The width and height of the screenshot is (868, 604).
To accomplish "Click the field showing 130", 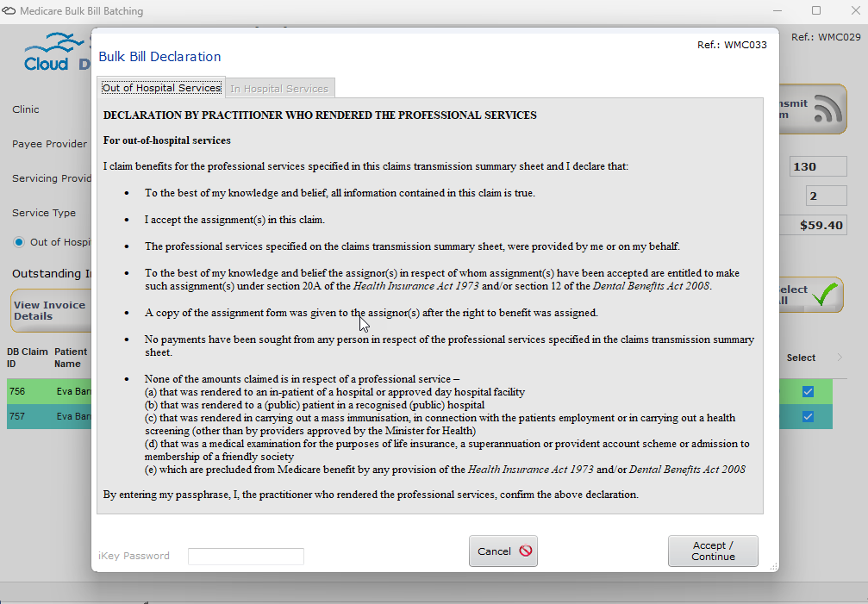I will 818,166.
